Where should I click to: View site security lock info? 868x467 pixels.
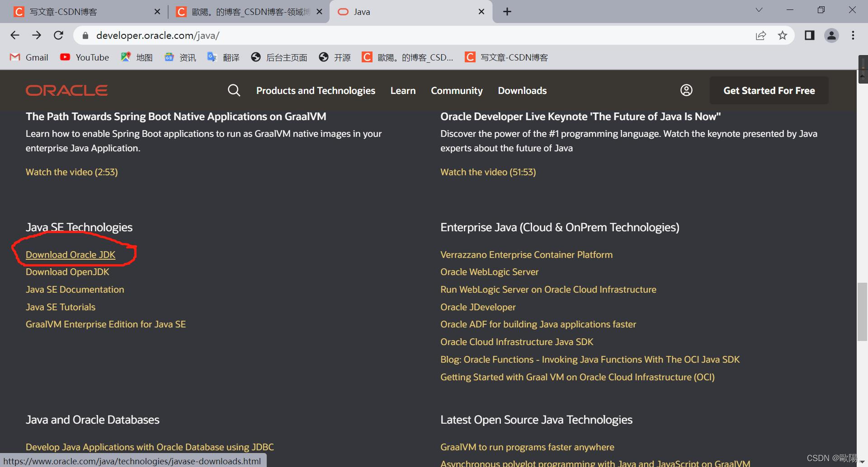85,35
